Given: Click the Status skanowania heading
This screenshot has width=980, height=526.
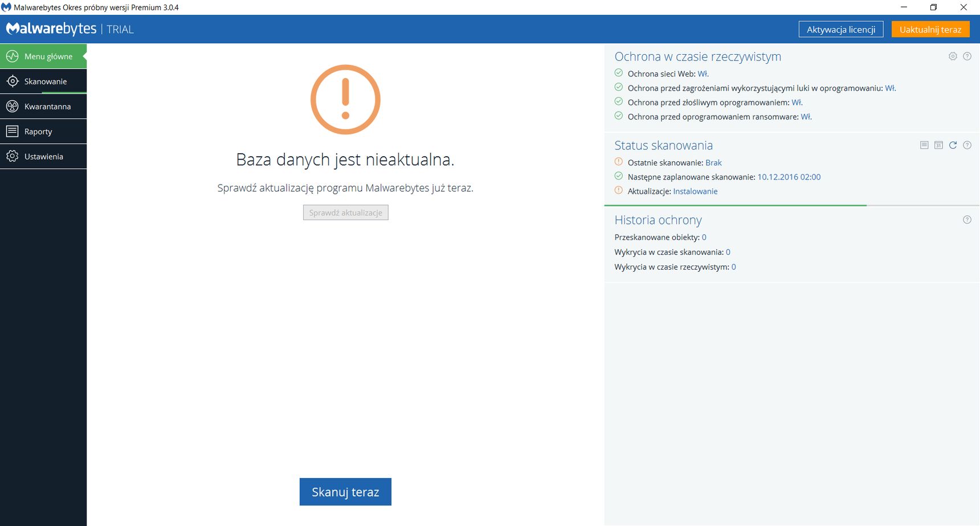Looking at the screenshot, I should point(664,145).
